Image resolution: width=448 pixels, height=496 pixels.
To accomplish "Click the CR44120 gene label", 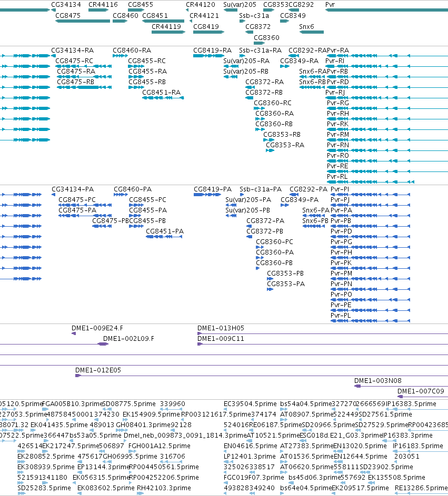I will [201, 5].
